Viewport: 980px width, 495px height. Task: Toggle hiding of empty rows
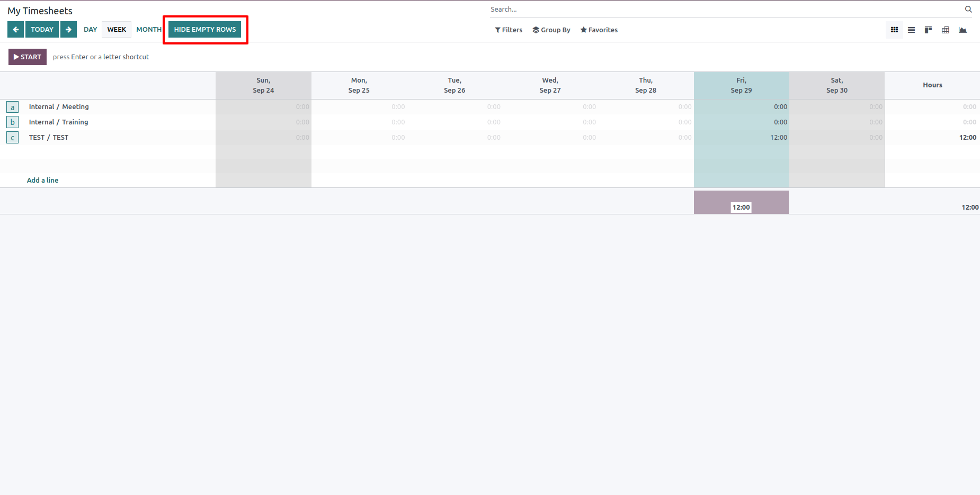[204, 29]
